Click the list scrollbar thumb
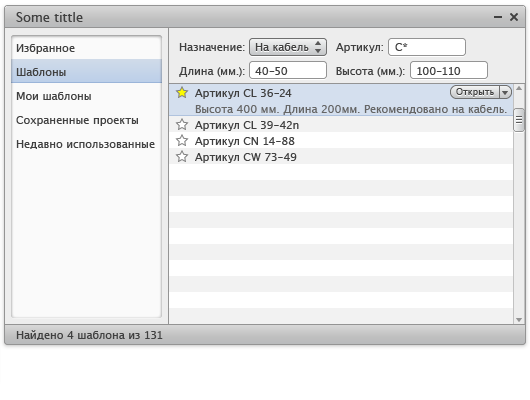The image size is (530, 400). (x=519, y=120)
